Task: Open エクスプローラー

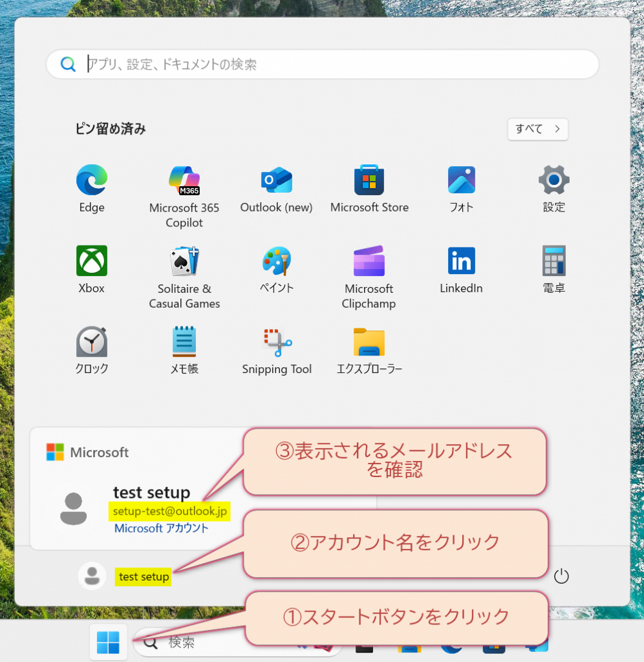Action: tap(369, 342)
